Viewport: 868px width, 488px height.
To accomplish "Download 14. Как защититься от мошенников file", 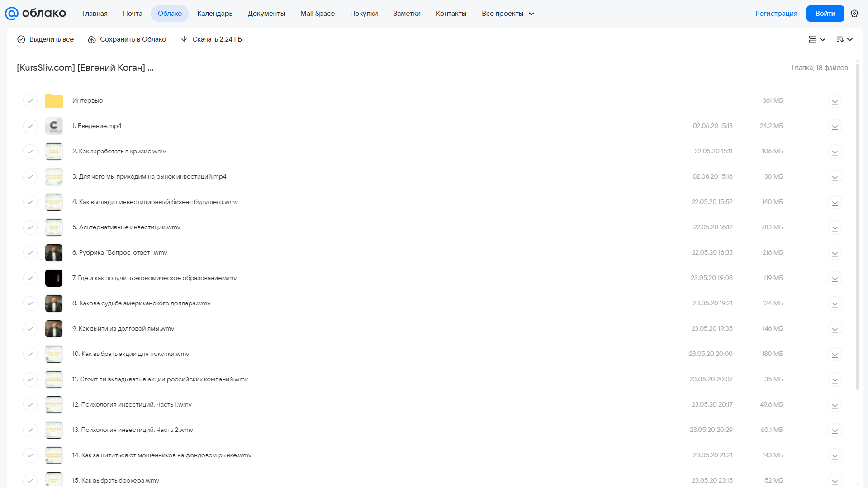I will [835, 455].
